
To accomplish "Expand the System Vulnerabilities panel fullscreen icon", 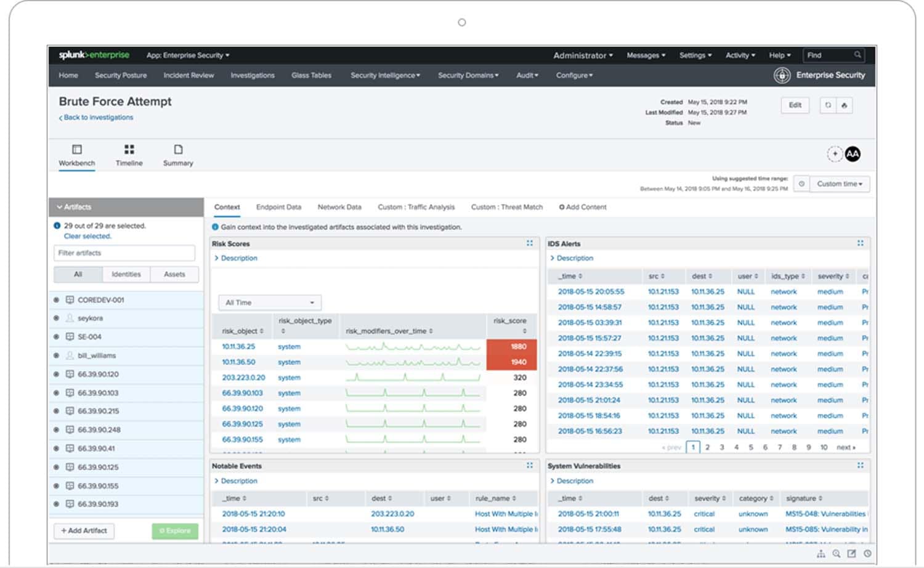I will click(861, 466).
